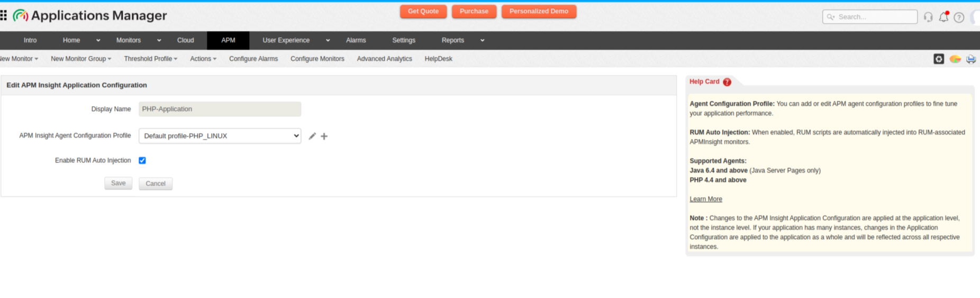This screenshot has width=980, height=298.
Task: Open the notifications bell icon
Action: pos(943,17)
